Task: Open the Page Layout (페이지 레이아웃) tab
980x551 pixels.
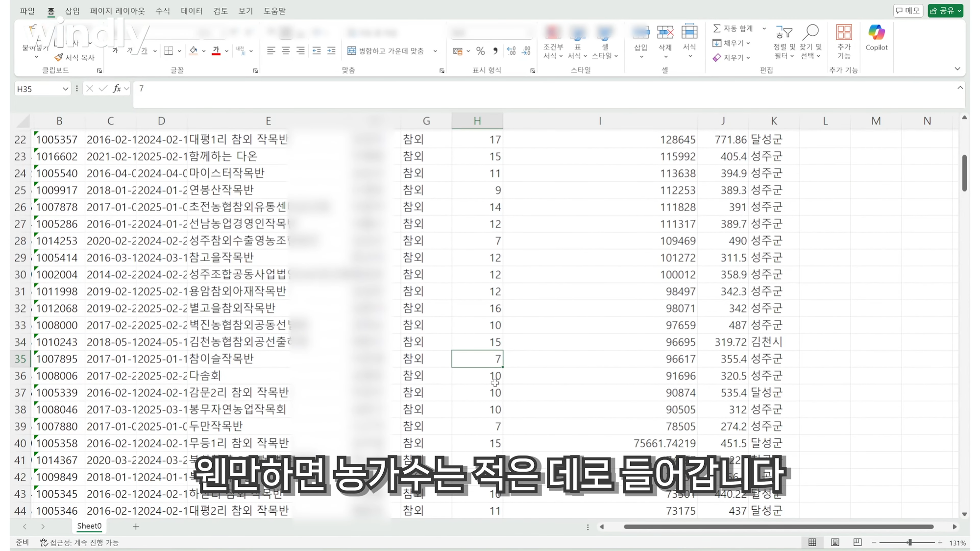Action: (118, 11)
